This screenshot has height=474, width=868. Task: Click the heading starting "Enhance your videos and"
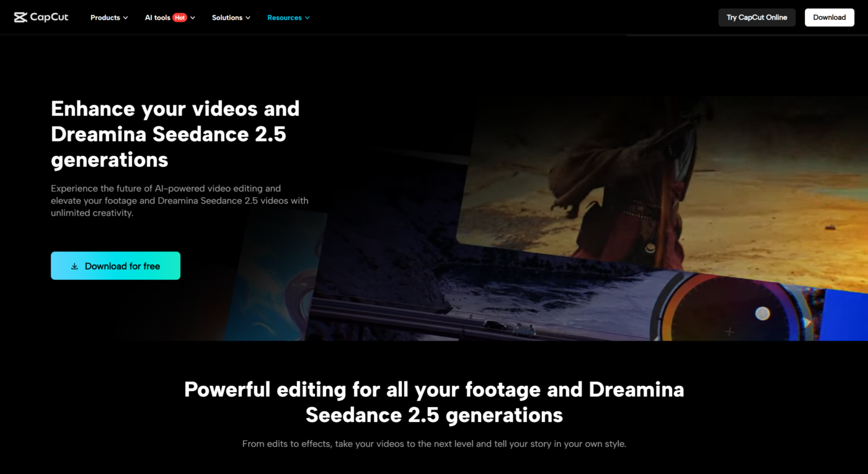coord(175,134)
